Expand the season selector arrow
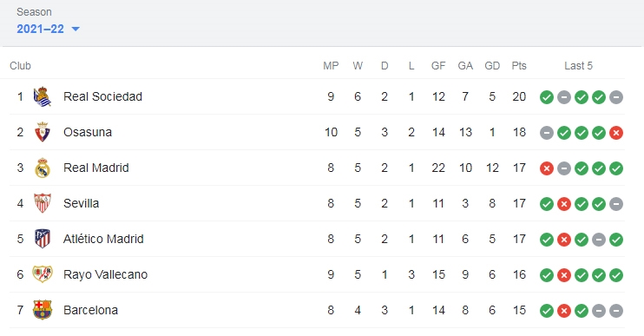This screenshot has width=644, height=336. tap(76, 30)
